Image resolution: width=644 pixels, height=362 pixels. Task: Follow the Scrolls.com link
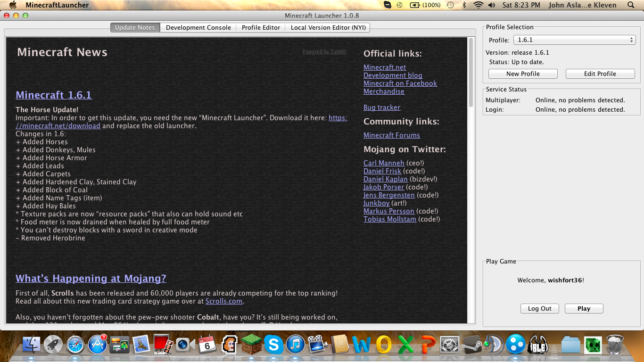[224, 301]
